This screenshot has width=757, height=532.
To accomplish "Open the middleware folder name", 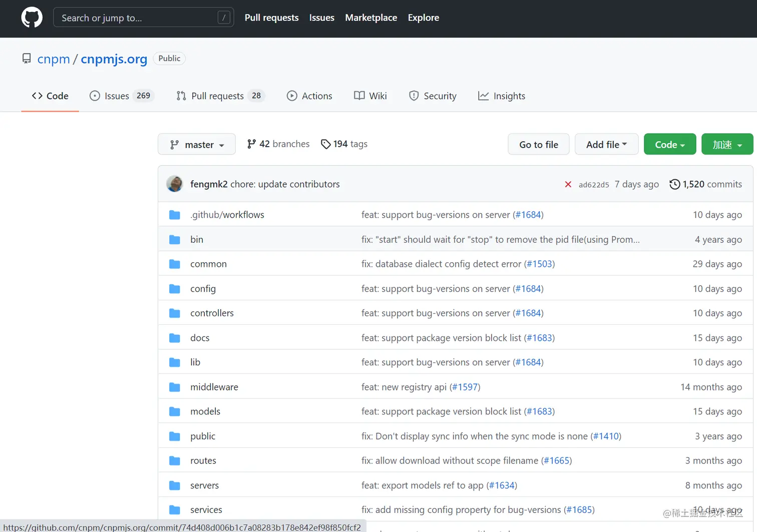I will click(x=214, y=387).
